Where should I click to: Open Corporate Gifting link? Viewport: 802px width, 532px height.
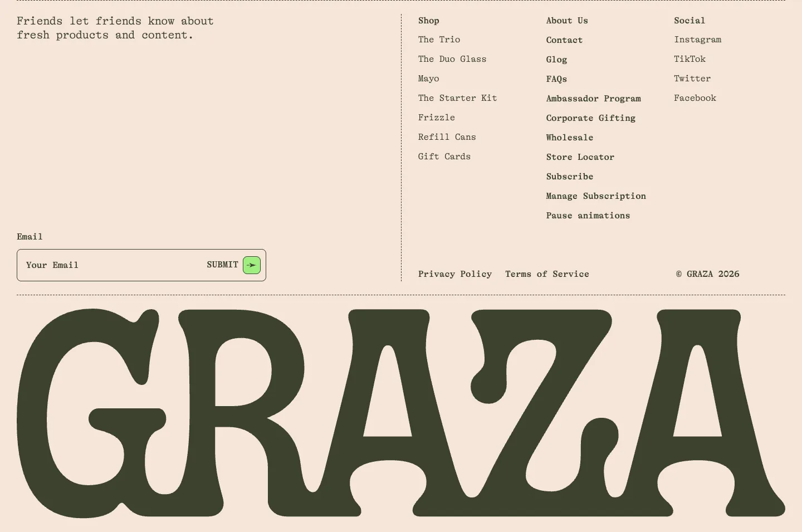coord(590,118)
